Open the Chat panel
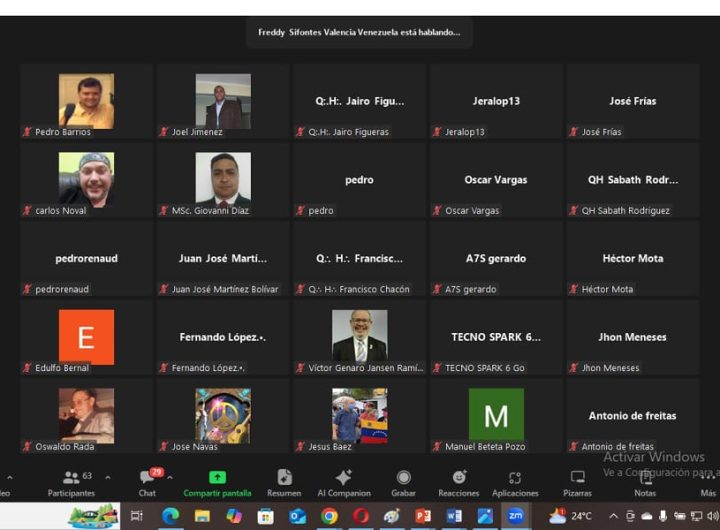 [x=148, y=483]
